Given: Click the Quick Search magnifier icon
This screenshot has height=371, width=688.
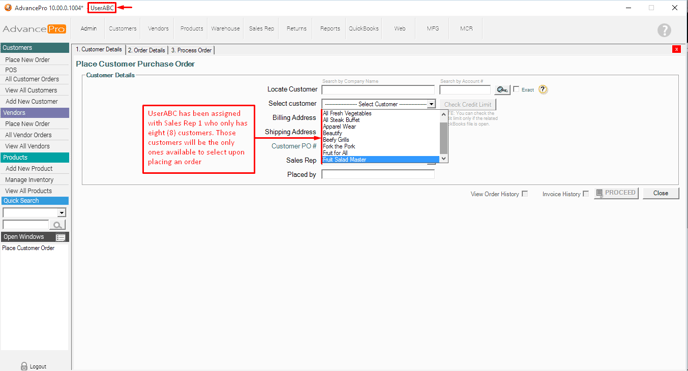Looking at the screenshot, I should coord(57,225).
